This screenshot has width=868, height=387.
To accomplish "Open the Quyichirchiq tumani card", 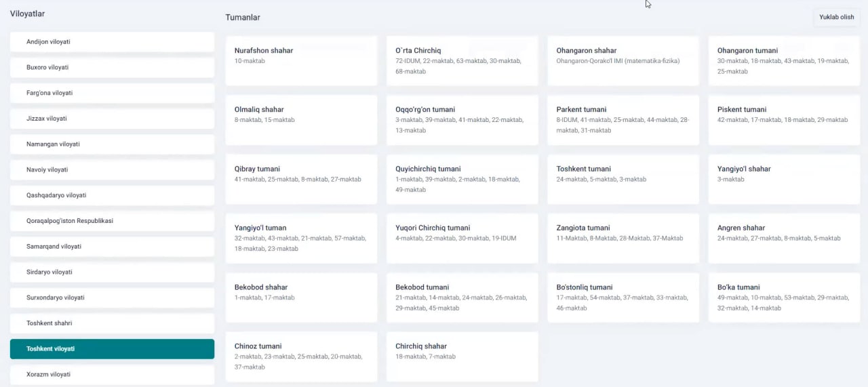I will point(462,180).
